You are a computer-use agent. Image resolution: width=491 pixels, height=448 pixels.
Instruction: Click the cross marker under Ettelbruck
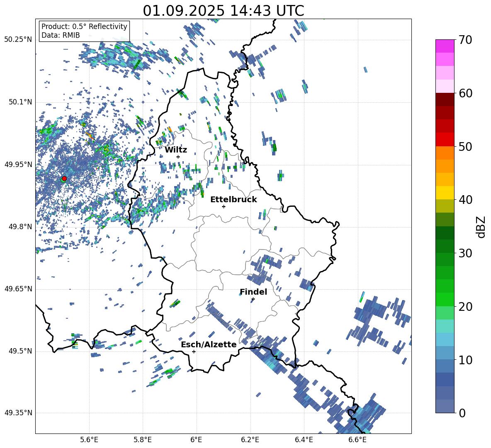click(x=224, y=206)
